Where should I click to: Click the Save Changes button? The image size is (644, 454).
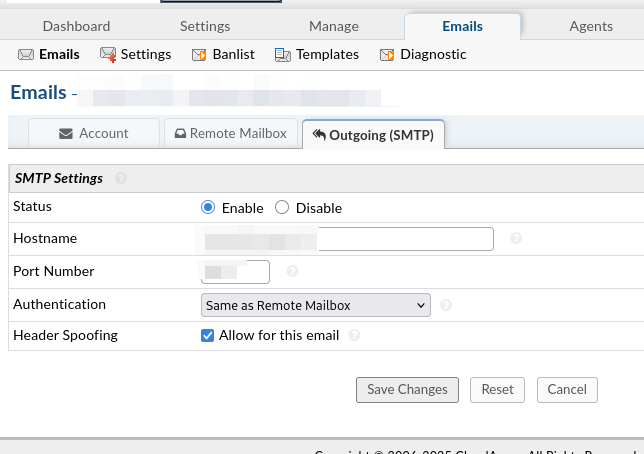[407, 390]
